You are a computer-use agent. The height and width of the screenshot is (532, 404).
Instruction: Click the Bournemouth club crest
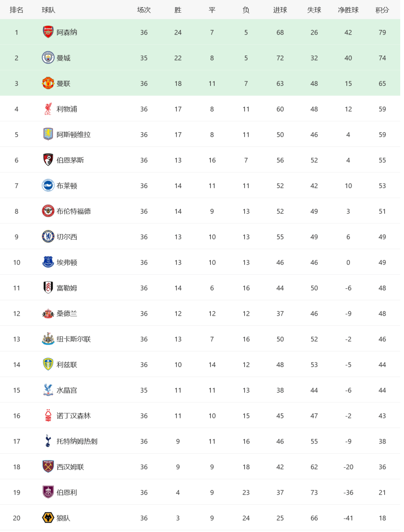pyautogui.click(x=48, y=160)
